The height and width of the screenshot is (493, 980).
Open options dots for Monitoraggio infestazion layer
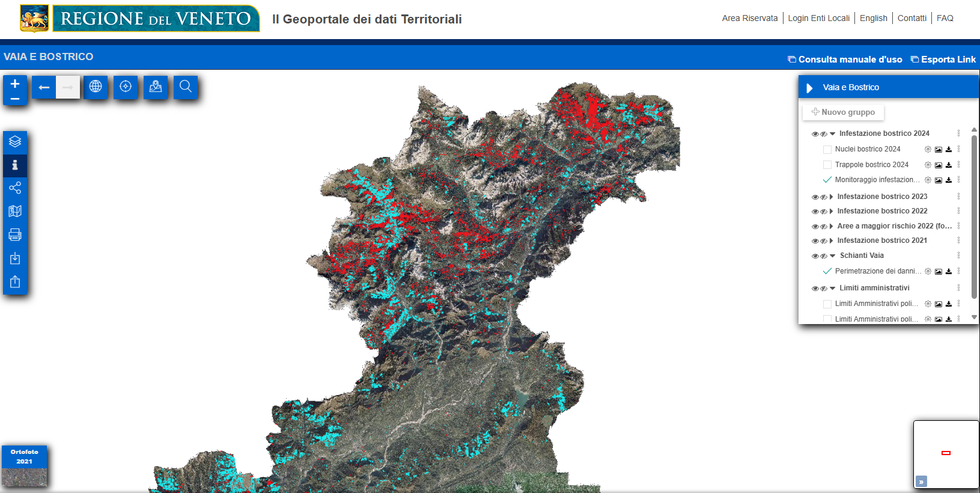click(x=958, y=180)
